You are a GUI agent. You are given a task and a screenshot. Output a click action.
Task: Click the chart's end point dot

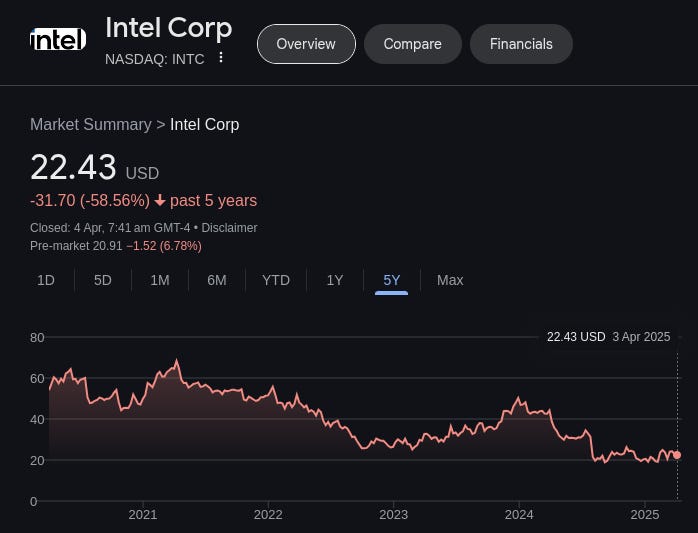[x=677, y=455]
